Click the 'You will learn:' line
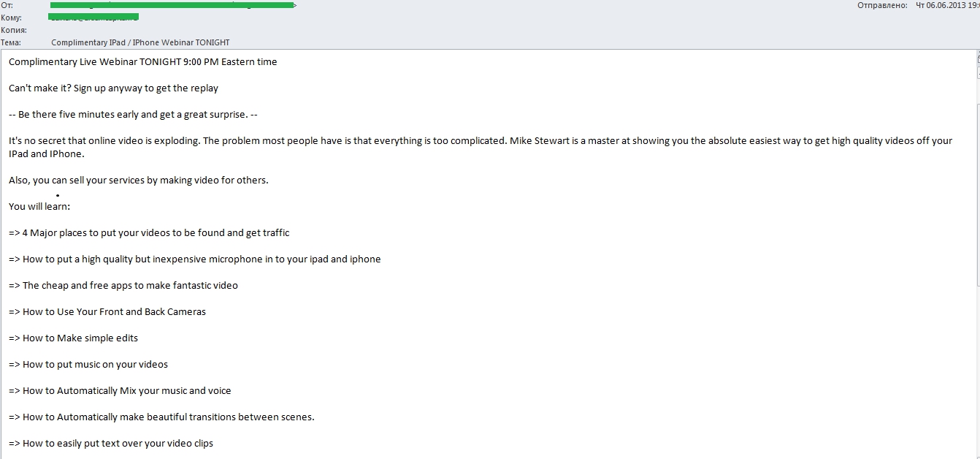This screenshot has width=980, height=459. [39, 207]
